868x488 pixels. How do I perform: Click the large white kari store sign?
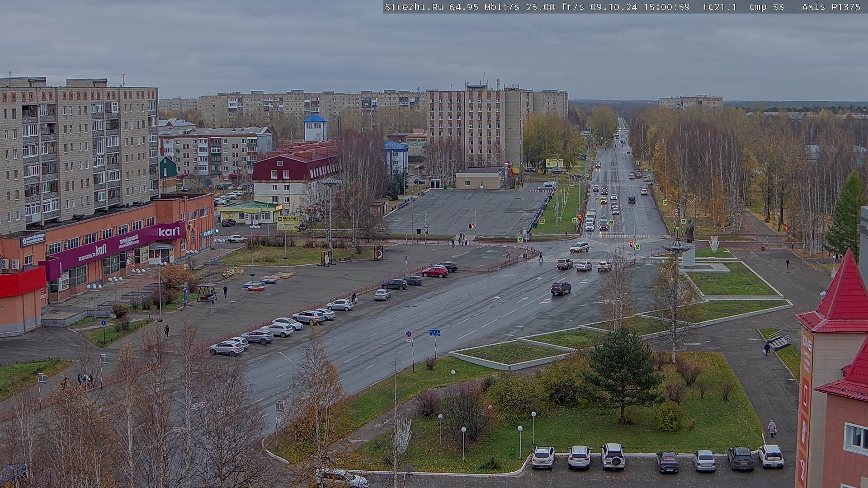169,232
